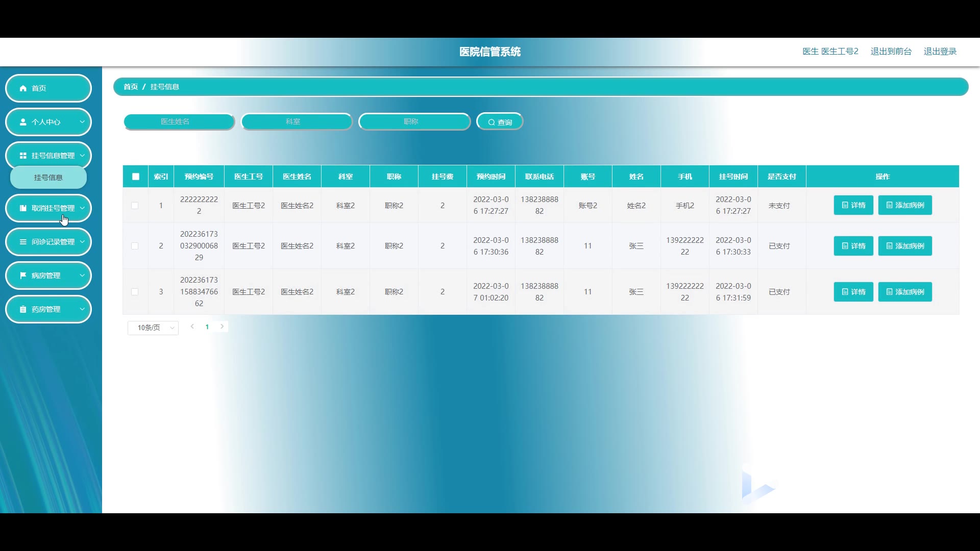980x551 pixels.
Task: Click the grid icon for 挂号信息管理
Action: 23,156
